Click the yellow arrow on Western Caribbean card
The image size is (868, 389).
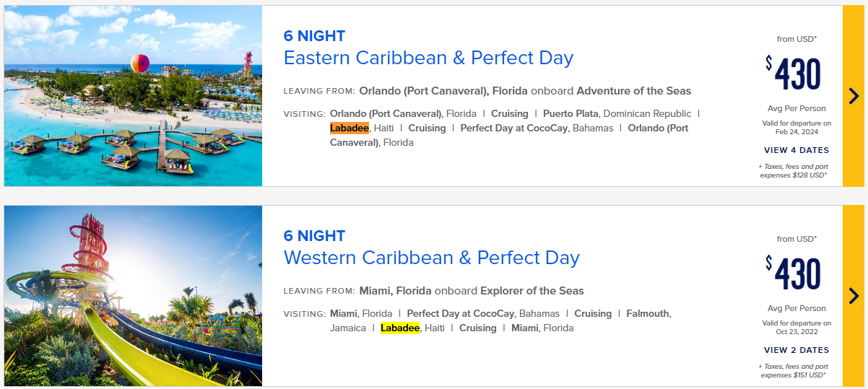pyautogui.click(x=853, y=296)
